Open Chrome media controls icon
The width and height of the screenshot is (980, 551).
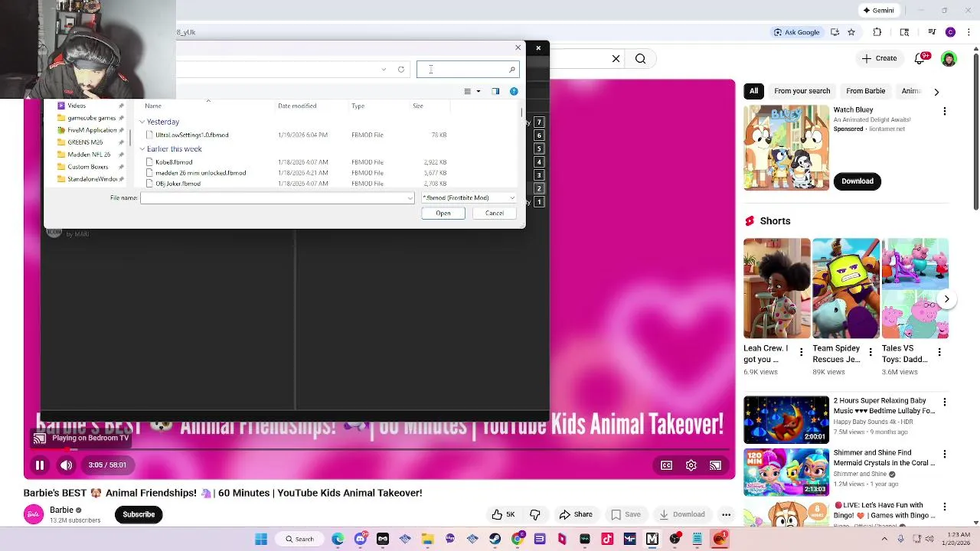(932, 32)
